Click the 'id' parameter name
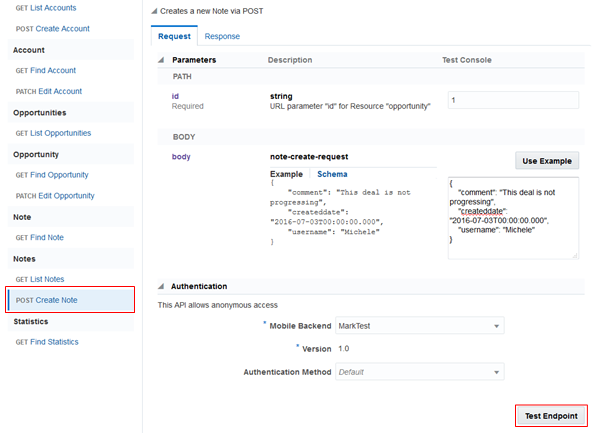600x433 pixels. coord(175,96)
